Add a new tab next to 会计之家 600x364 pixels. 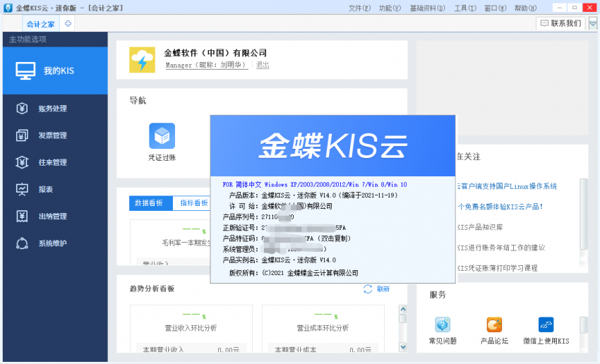click(x=68, y=24)
